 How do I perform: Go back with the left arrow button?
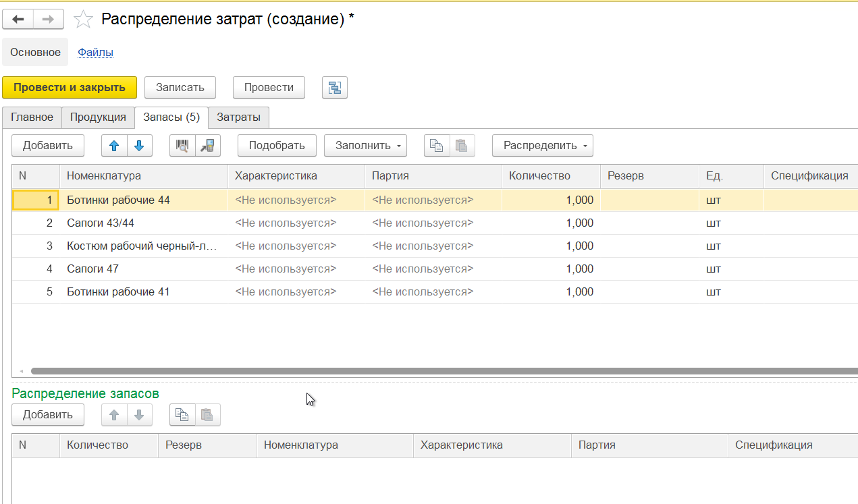click(18, 19)
